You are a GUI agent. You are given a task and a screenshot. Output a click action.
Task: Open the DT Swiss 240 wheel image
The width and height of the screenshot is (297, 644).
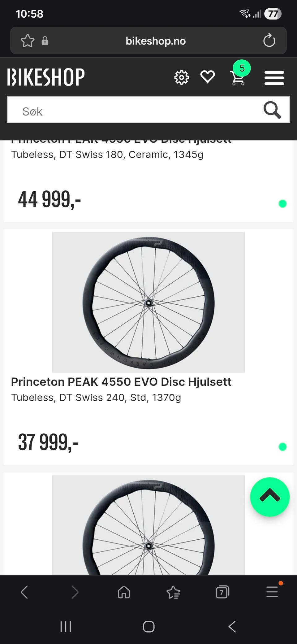click(x=148, y=302)
